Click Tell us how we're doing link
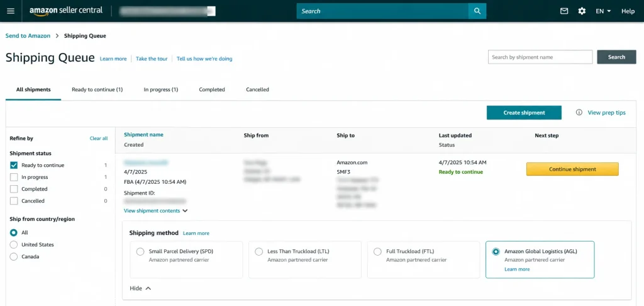644x306 pixels. point(204,59)
